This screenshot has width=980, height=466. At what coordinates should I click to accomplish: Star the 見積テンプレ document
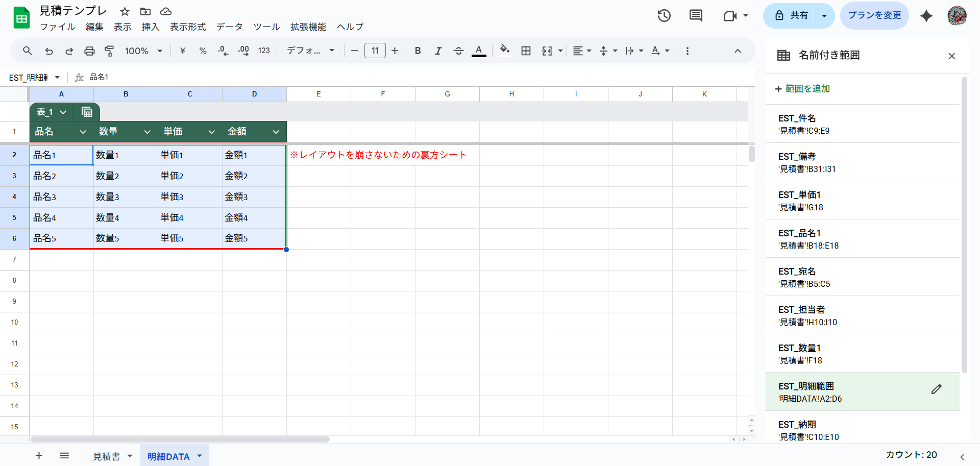point(125,11)
